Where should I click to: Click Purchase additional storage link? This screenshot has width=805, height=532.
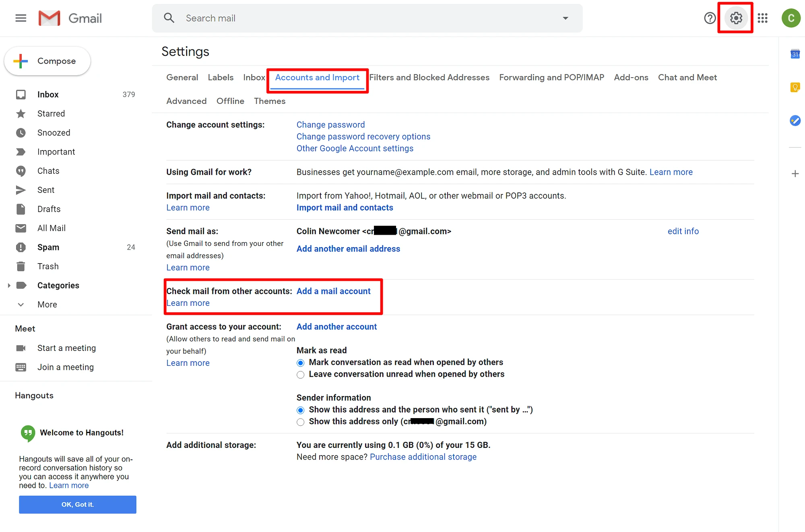[x=424, y=457]
